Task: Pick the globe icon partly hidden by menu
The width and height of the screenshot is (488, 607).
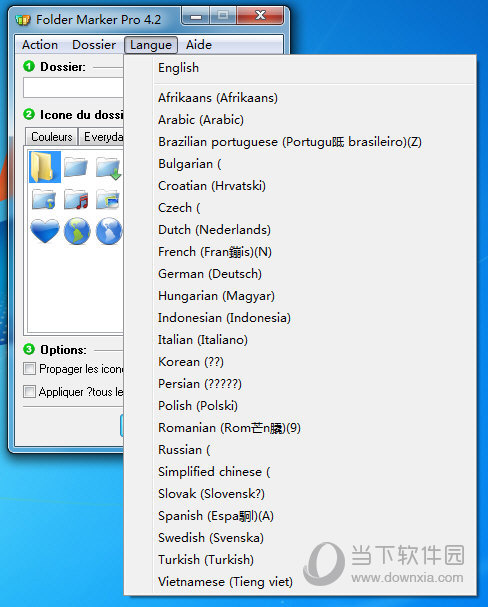Action: (x=109, y=231)
